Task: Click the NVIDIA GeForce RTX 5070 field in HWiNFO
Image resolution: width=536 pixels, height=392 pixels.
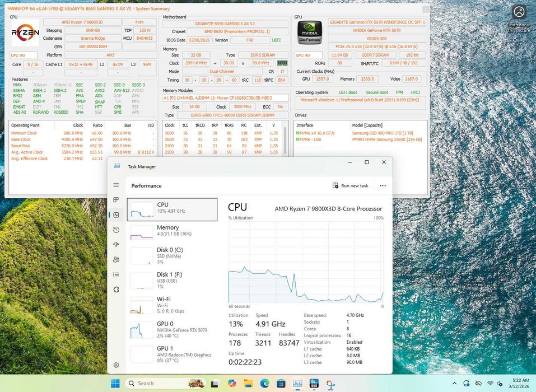Action: tap(376, 30)
